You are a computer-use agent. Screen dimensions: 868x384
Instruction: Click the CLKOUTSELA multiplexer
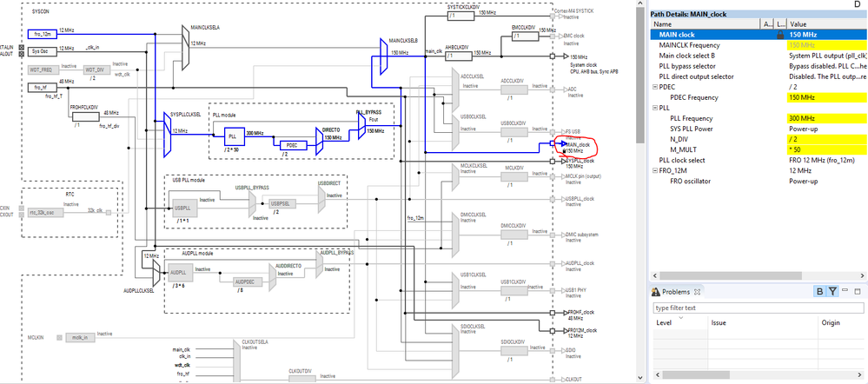[237, 362]
